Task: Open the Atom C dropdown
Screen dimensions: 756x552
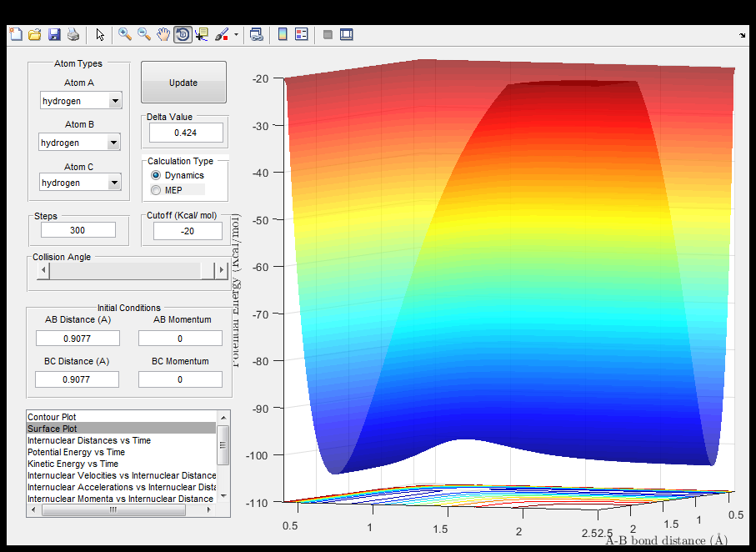Action: pos(115,183)
